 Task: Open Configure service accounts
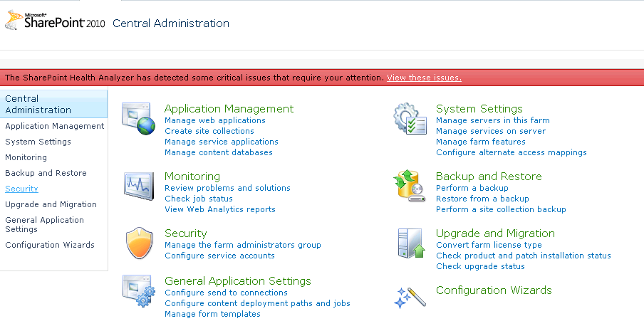click(219, 256)
